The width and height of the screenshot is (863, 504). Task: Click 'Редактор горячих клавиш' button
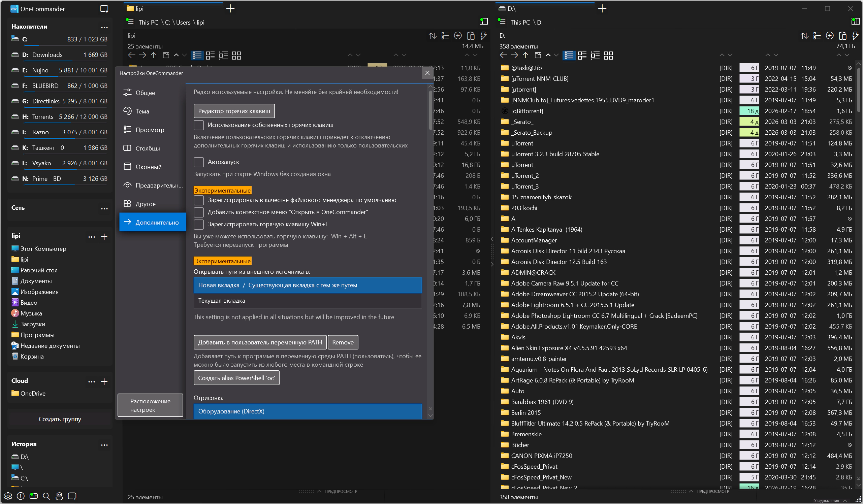234,111
